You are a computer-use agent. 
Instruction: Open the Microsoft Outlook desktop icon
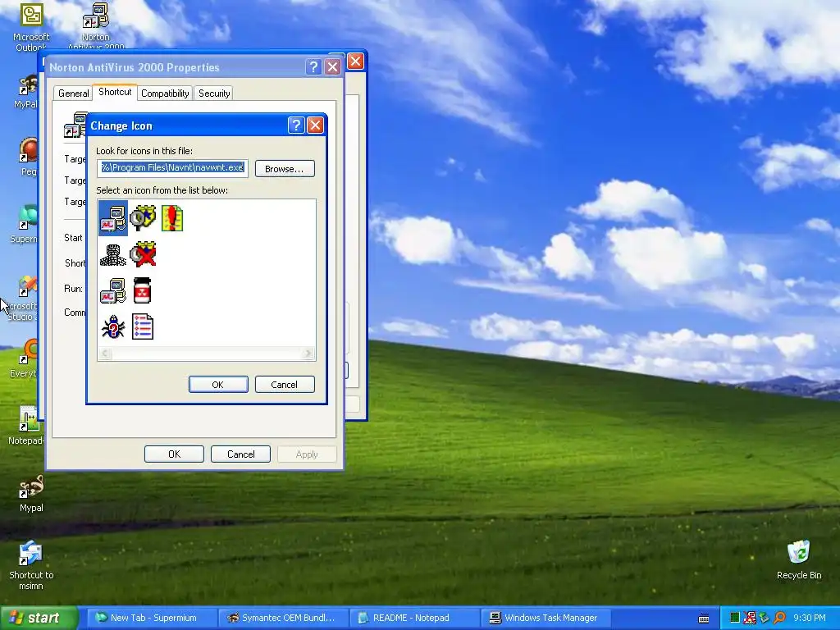pyautogui.click(x=31, y=27)
